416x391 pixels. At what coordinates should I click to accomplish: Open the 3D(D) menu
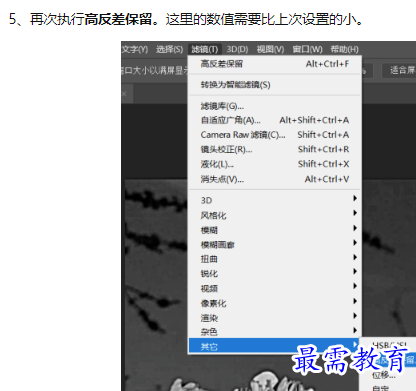[x=237, y=49]
